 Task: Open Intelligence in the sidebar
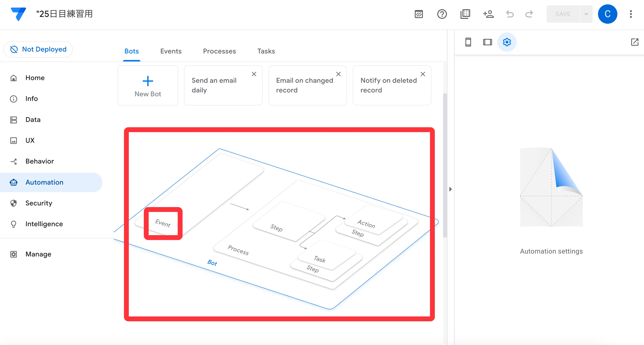coord(51,224)
